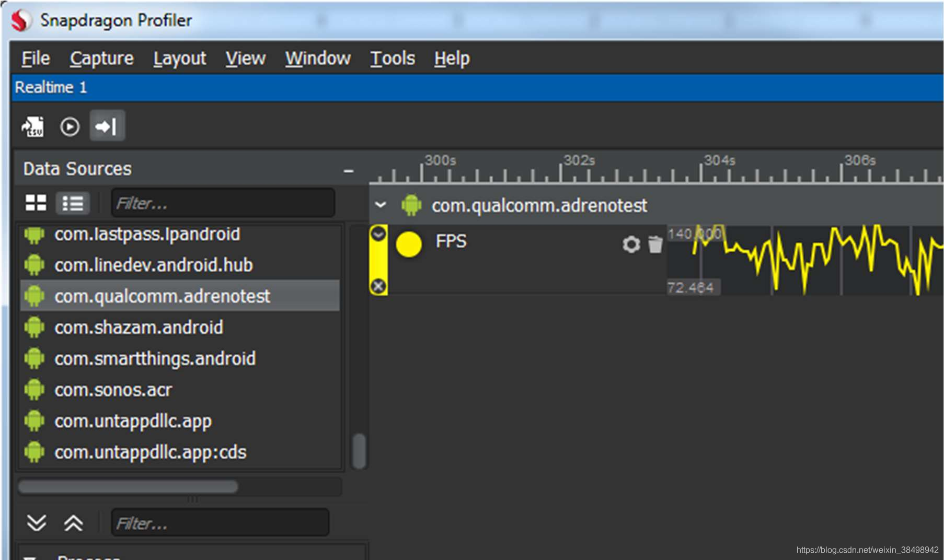Collapse the FPS track with its chevron
Viewport: 944px width, 560px height.
click(378, 234)
